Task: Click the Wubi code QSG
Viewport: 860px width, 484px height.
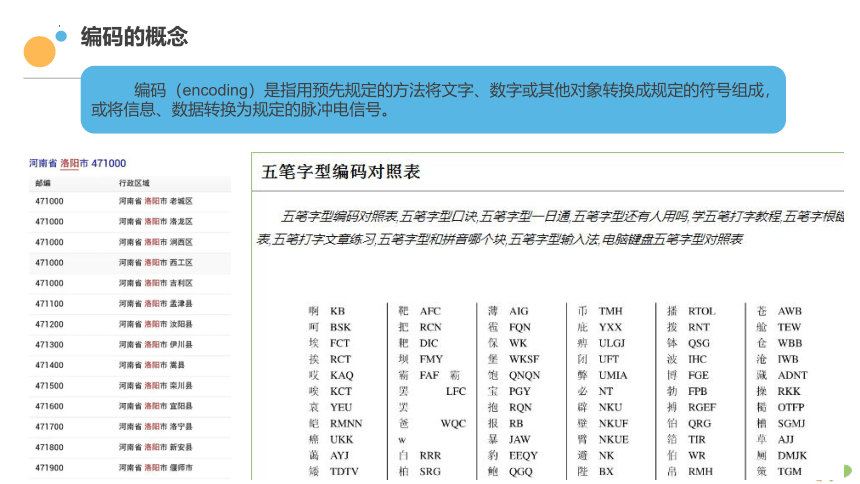Action: [x=699, y=343]
